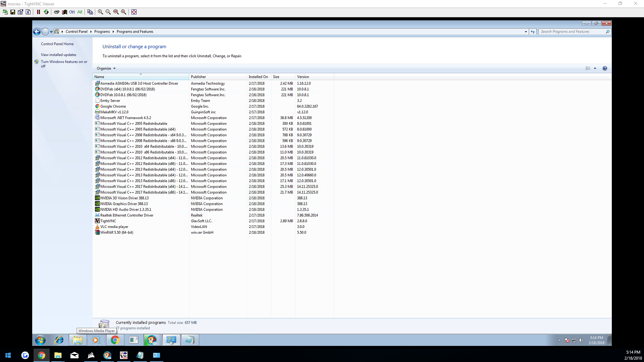Select VLC media player in the list
The height and width of the screenshot is (362, 644).
114,227
